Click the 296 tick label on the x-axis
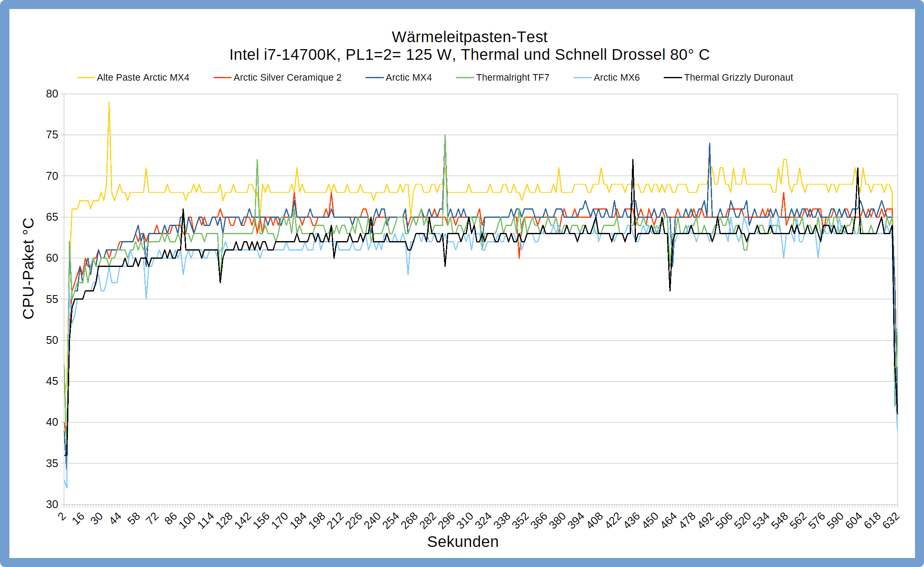This screenshot has height=567, width=924. tap(446, 521)
